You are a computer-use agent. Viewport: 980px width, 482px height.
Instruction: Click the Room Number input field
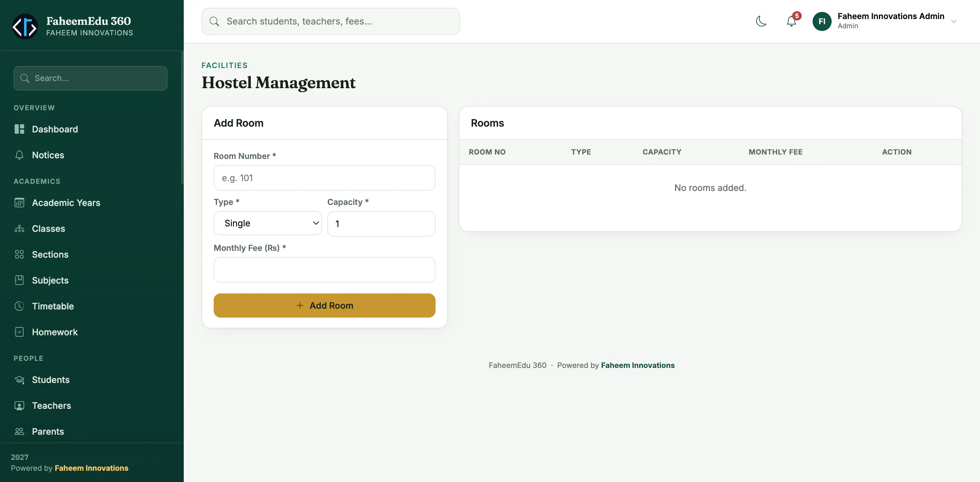325,178
